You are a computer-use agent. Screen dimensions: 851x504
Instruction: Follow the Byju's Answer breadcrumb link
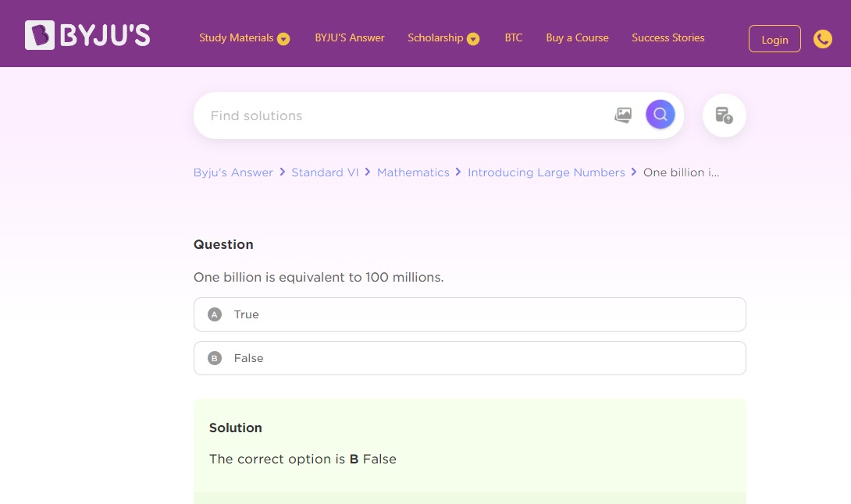point(233,172)
